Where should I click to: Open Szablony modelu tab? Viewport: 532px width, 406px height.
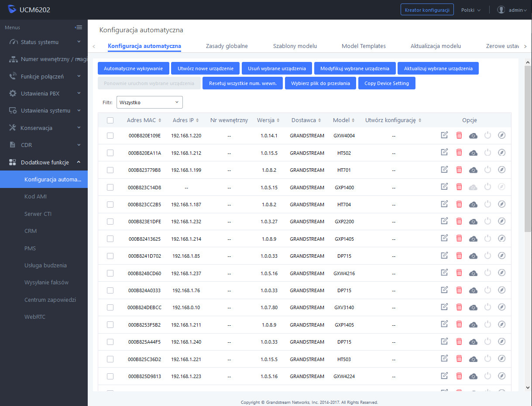point(295,46)
